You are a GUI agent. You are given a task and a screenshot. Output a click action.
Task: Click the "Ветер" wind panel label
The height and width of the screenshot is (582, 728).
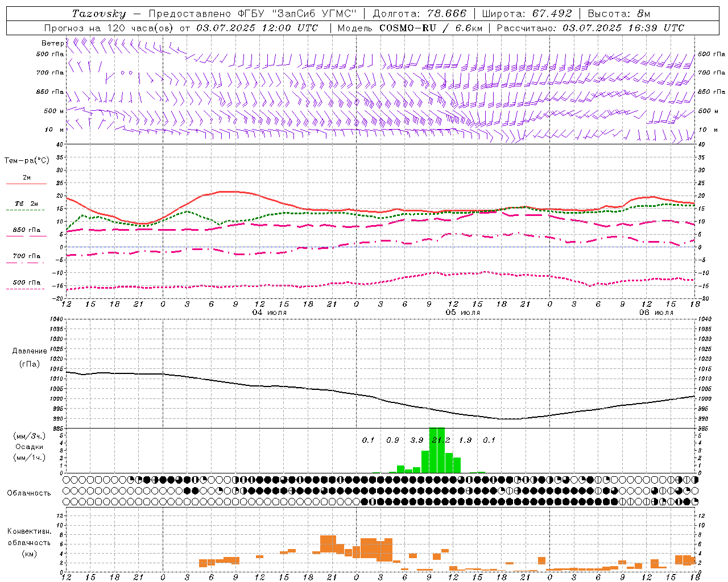[53, 43]
